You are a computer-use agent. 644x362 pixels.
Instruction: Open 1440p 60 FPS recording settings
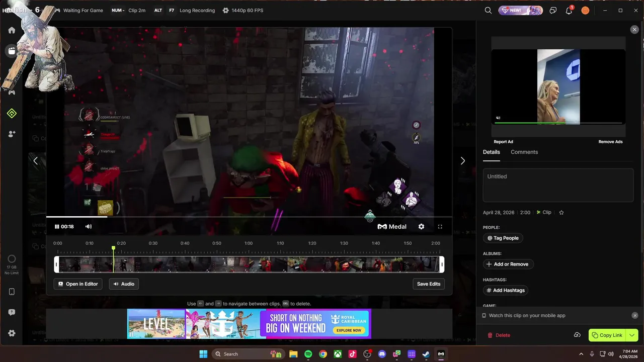pos(243,10)
